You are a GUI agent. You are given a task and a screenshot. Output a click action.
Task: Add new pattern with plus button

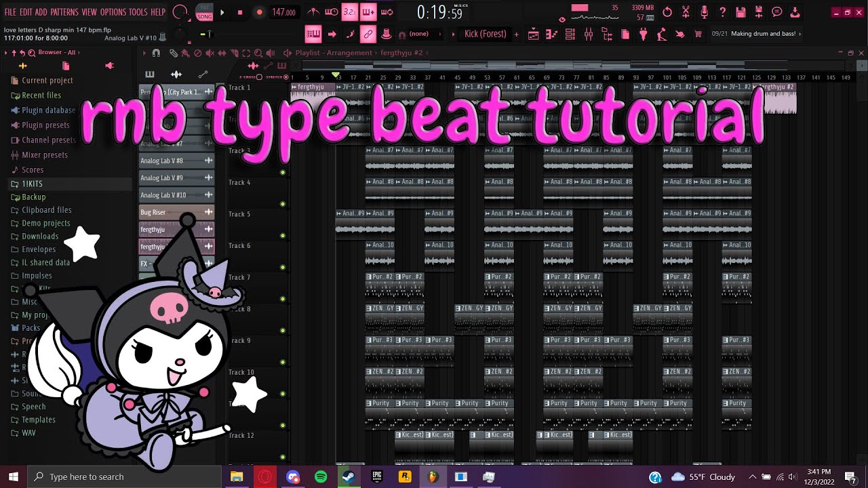(516, 34)
